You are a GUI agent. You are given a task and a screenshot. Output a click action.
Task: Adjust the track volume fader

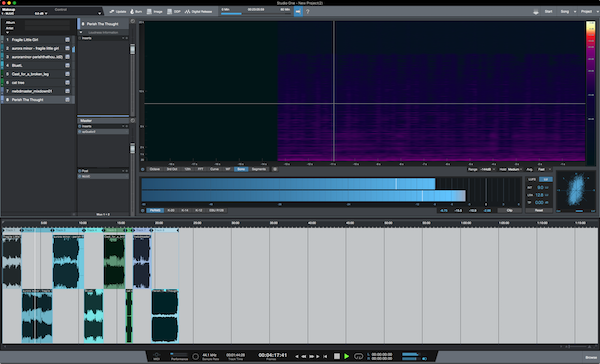(132, 49)
